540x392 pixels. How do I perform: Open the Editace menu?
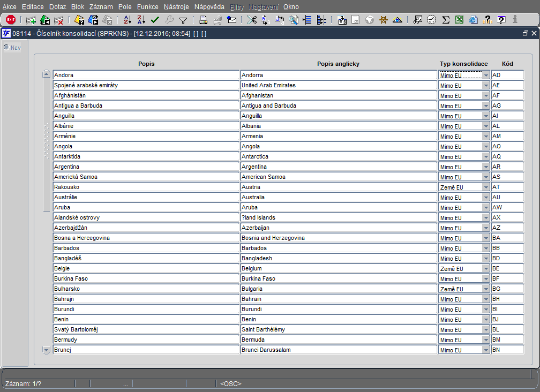[33, 7]
